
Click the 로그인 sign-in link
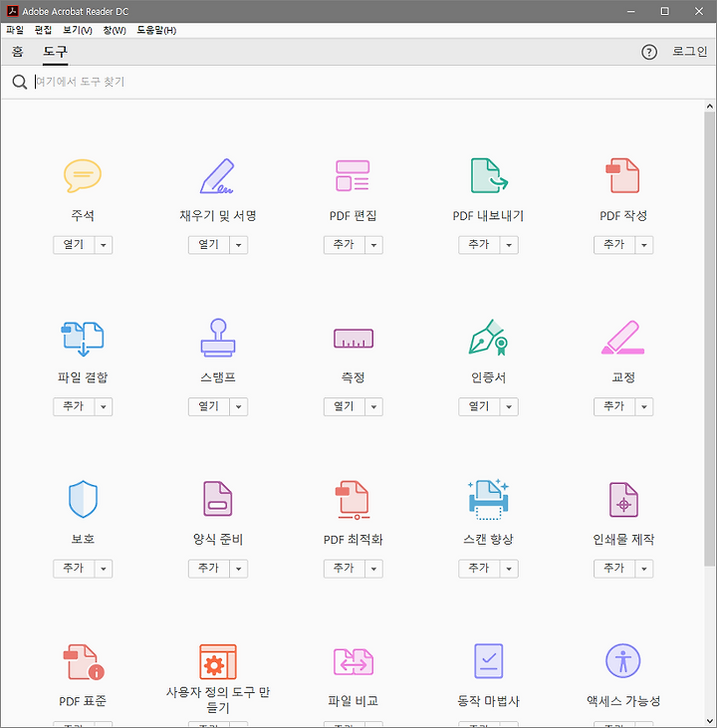[689, 52]
